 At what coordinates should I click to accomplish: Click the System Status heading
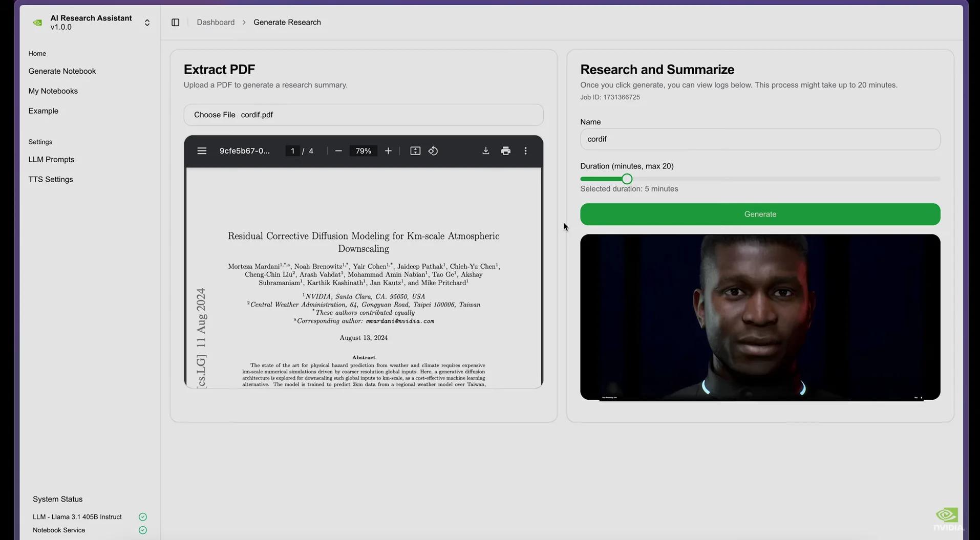(57, 499)
